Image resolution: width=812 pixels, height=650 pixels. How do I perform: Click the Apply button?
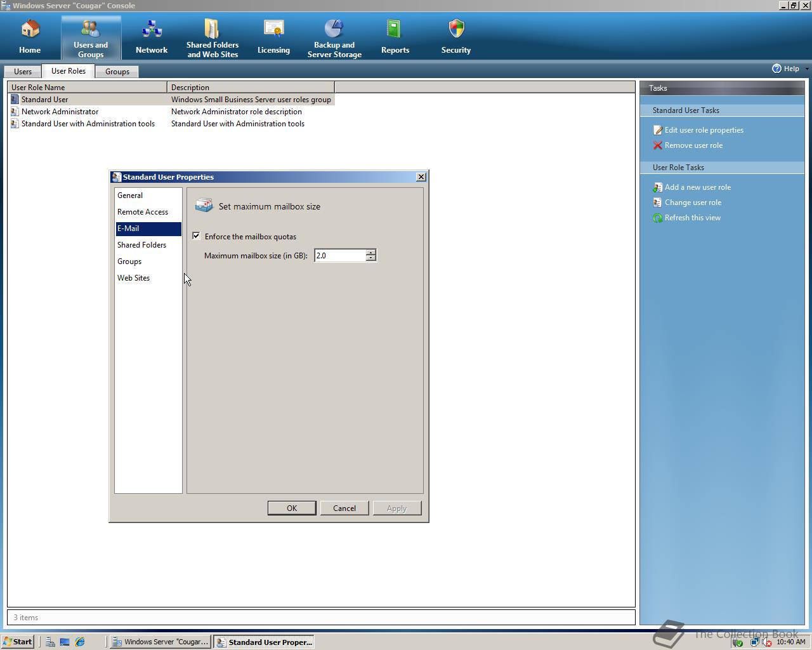(397, 508)
